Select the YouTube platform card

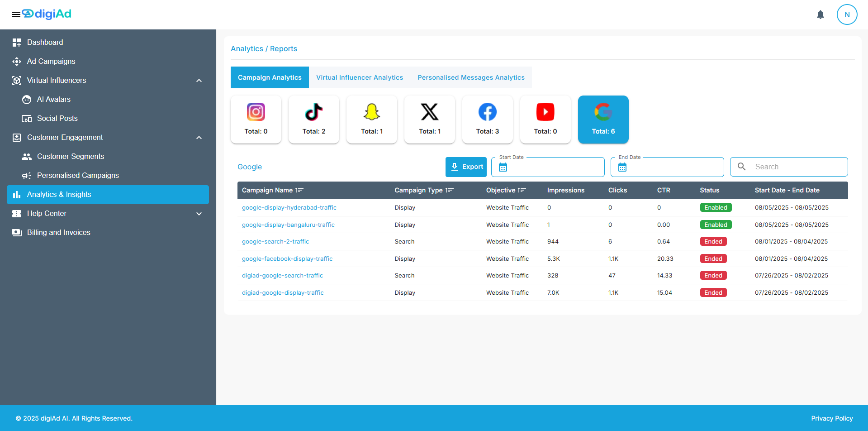(545, 120)
